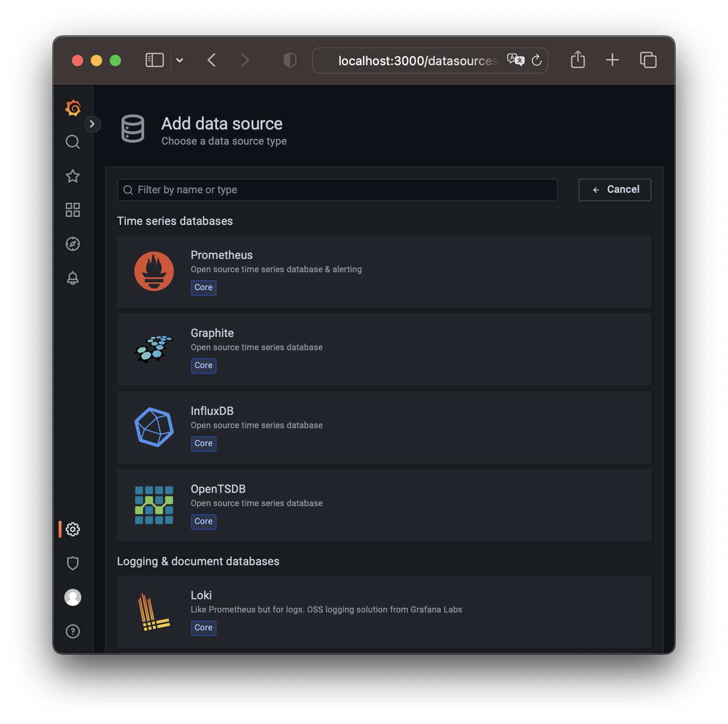
Task: Select the Graphite data source name
Action: [x=212, y=333]
